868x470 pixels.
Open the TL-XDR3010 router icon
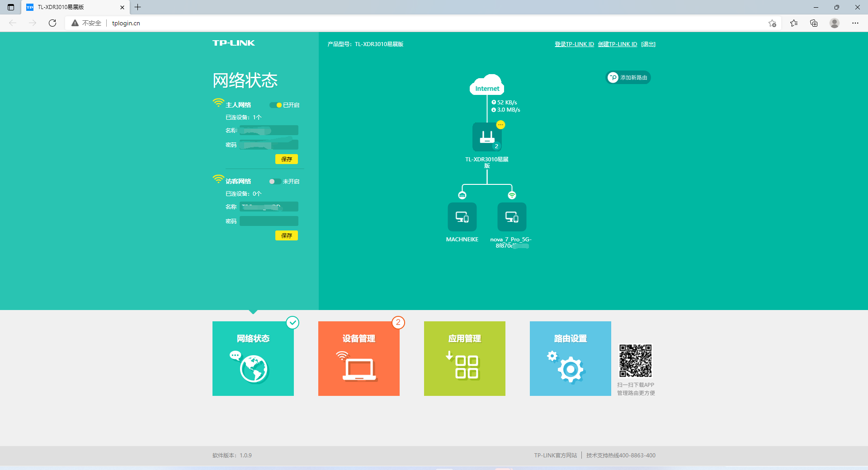pyautogui.click(x=487, y=137)
